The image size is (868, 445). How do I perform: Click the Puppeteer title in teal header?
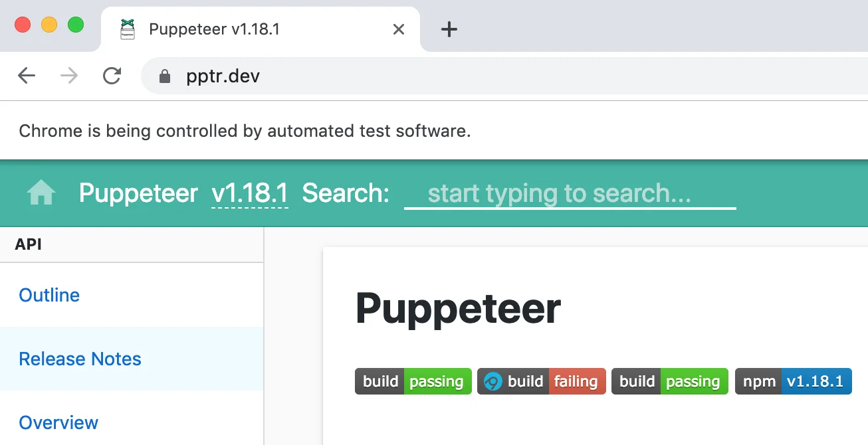pyautogui.click(x=138, y=193)
